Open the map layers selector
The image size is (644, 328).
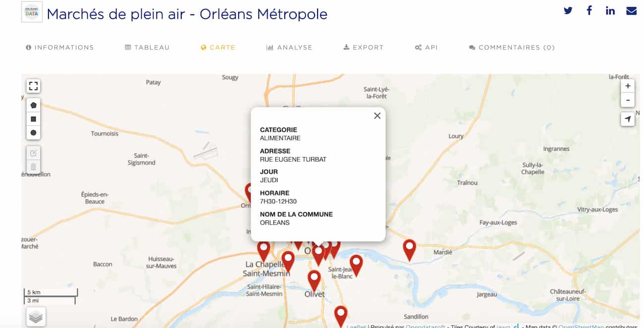pyautogui.click(x=36, y=317)
